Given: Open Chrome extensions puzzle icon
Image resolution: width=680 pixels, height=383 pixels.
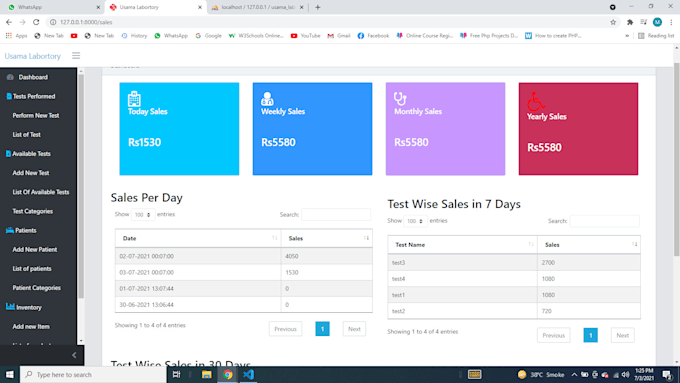Looking at the screenshot, I should (x=630, y=22).
